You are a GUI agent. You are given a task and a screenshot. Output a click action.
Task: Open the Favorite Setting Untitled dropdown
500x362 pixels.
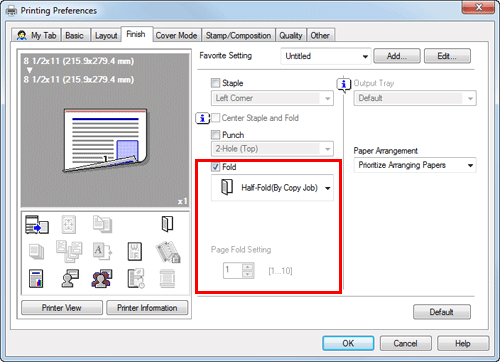(x=326, y=56)
